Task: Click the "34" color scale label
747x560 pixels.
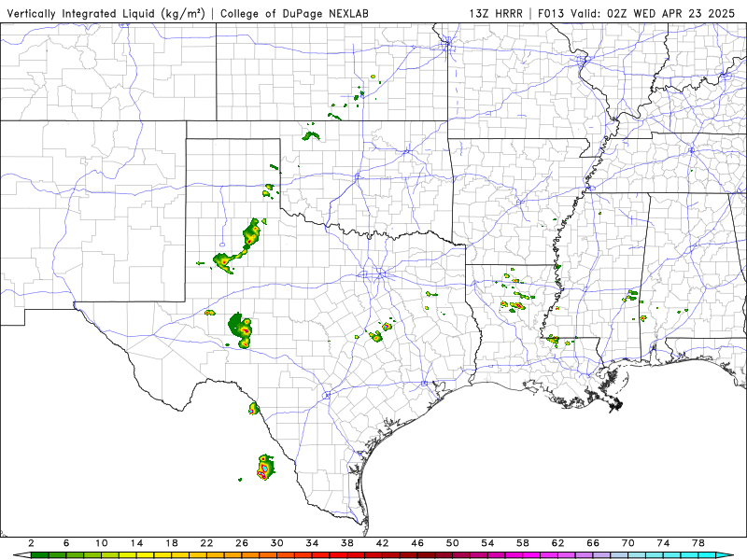Action: tap(312, 543)
